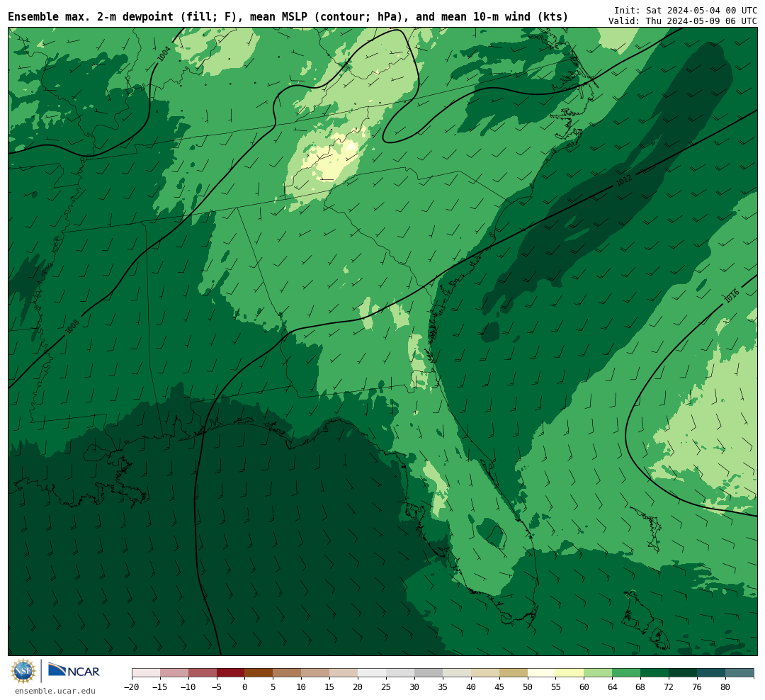This screenshot has width=765, height=700.
Task: Click the NCAR logo
Action: point(74,670)
